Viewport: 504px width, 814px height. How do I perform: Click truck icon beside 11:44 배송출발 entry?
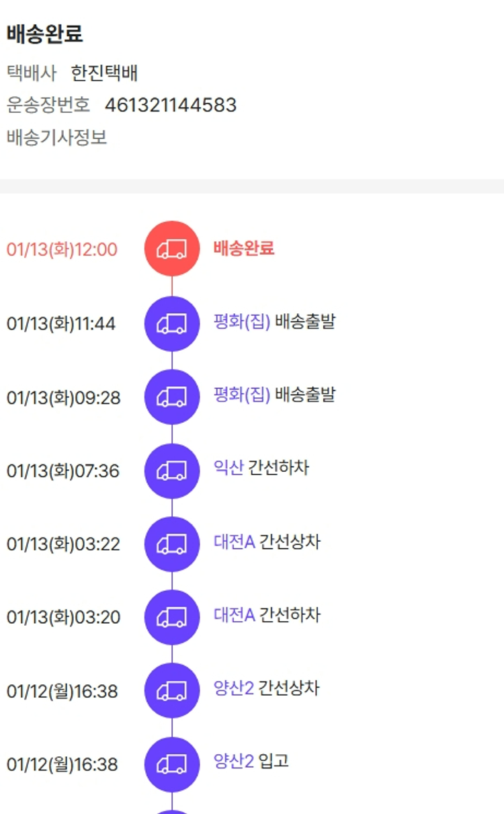point(172,324)
